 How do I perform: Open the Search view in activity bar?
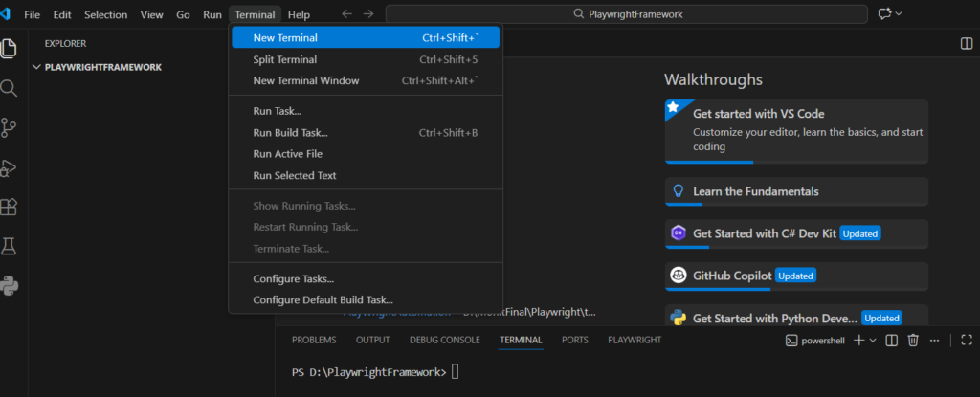10,88
